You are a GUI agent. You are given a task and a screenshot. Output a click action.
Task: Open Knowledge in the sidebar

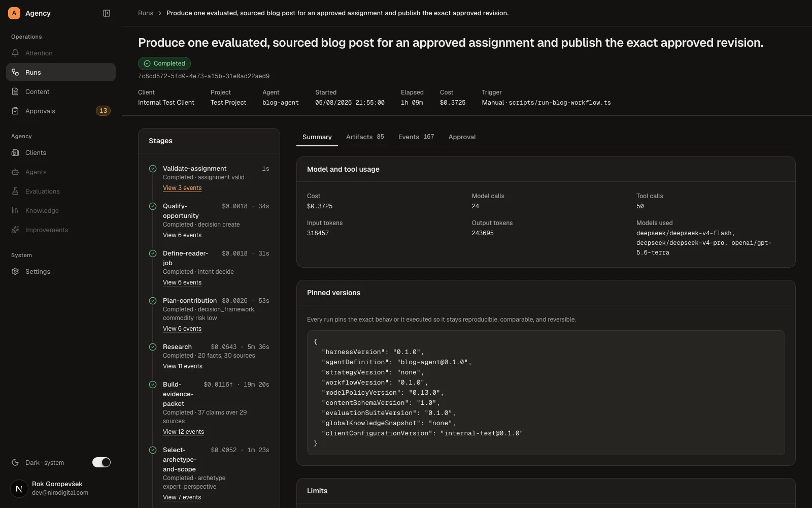coord(61,210)
